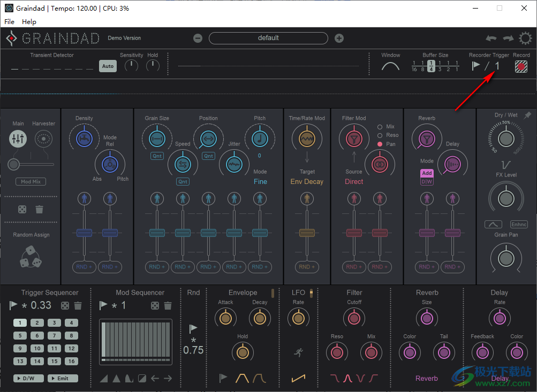The height and width of the screenshot is (392, 537).
Task: Clear the Mod Sequencer with trash icon
Action: 168,305
